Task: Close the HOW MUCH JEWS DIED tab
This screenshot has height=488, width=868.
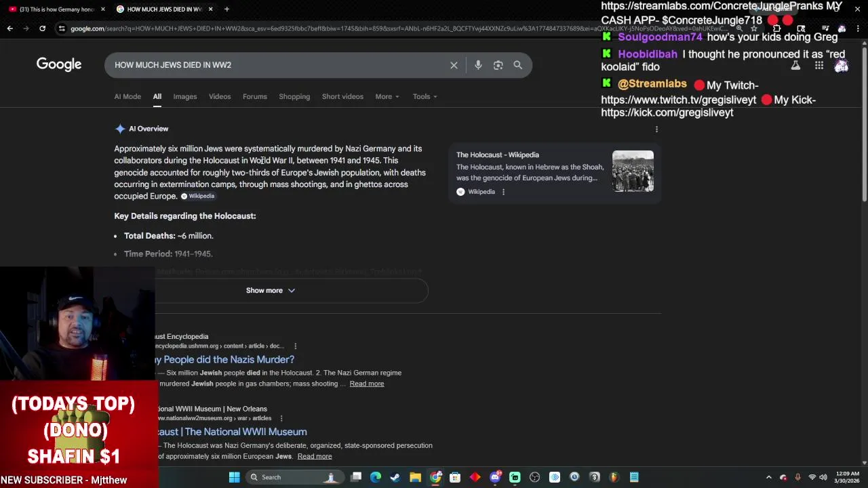Action: [210, 9]
